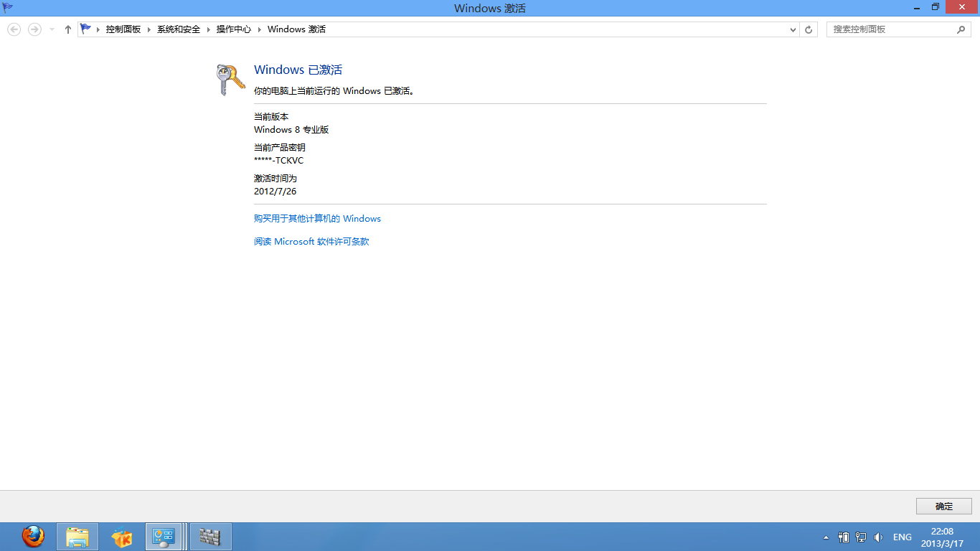Restore down the Windows 激活 window
The image size is (980, 551).
pyautogui.click(x=936, y=7)
